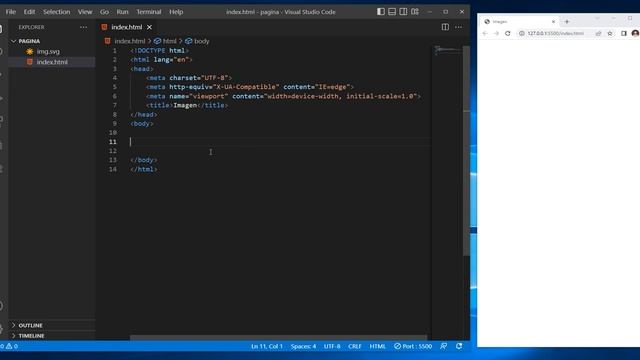Click the editor vertical scrollbar
Screen dimensions: 640x360
[x=466, y=151]
